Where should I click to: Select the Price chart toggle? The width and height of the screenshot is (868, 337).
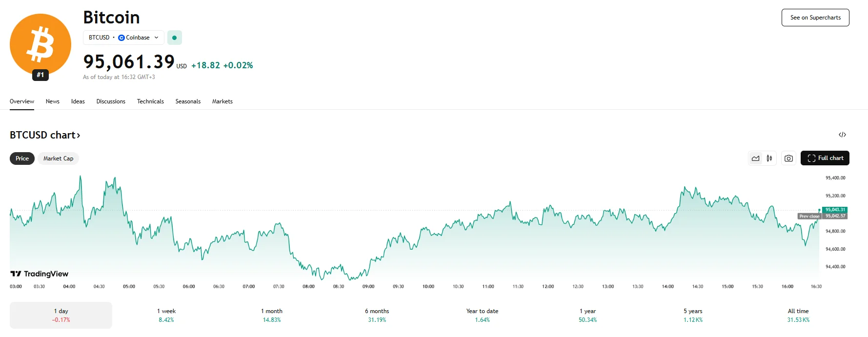click(22, 159)
